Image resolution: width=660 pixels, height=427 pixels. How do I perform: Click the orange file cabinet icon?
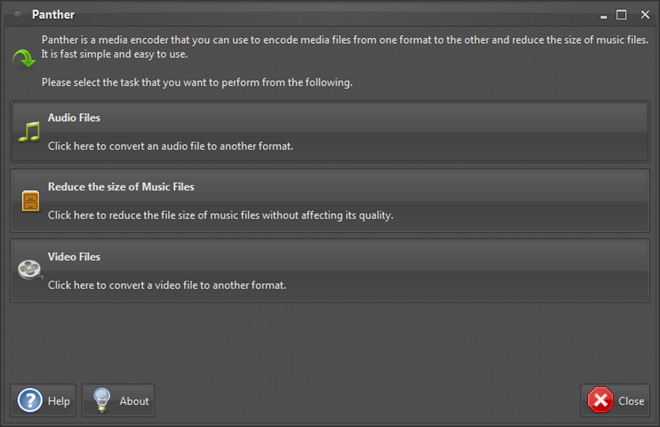[x=30, y=200]
